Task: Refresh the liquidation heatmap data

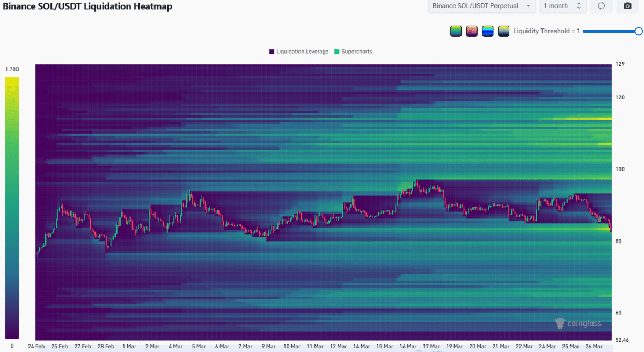Action: point(602,6)
